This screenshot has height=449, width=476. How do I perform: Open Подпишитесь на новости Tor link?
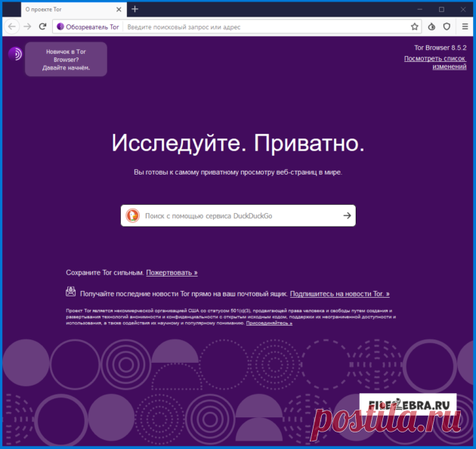[340, 294]
